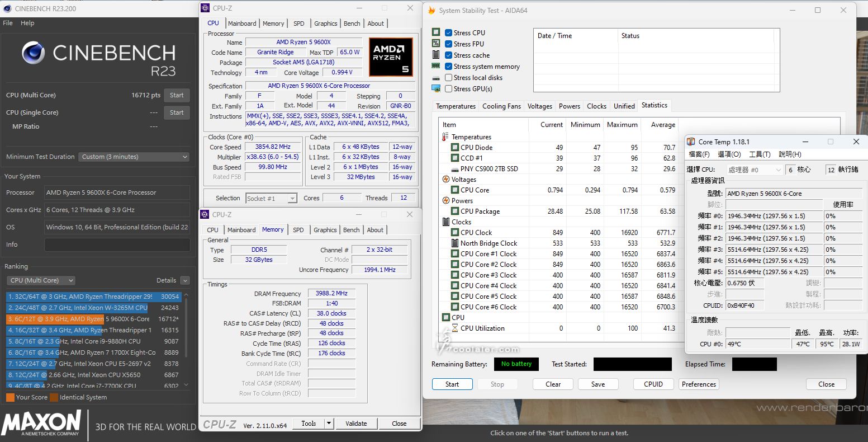
Task: Click the AMD Ryzen 5 logo in CPU-Z
Action: pos(391,57)
